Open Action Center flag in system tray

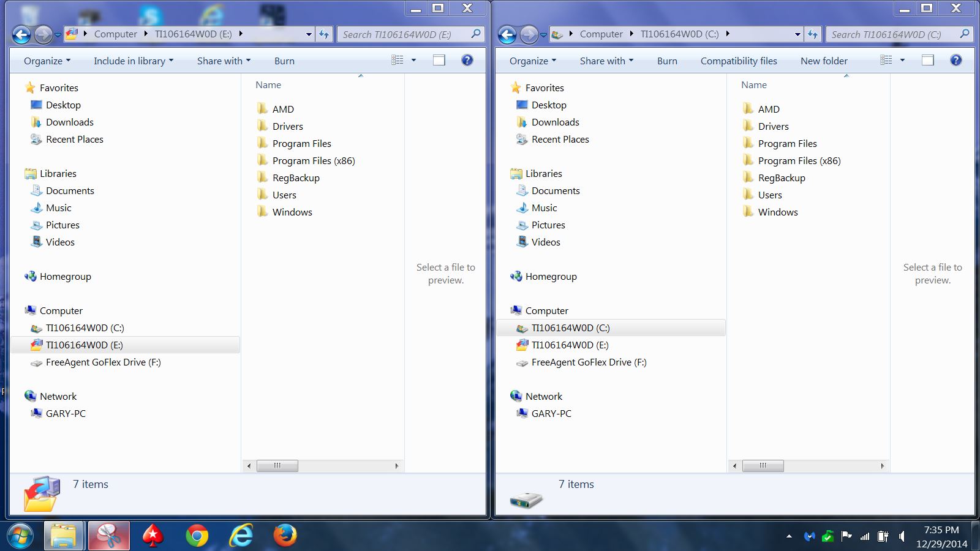[x=846, y=536]
